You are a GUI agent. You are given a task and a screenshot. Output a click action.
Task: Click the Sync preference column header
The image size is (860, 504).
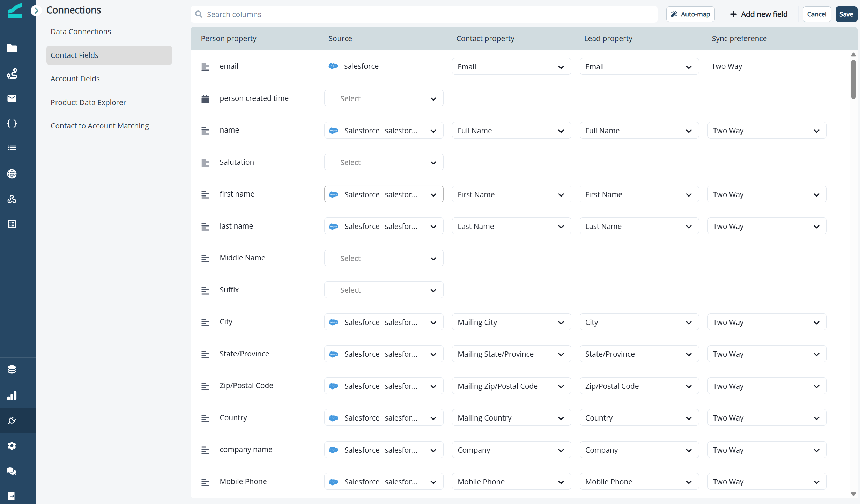(x=739, y=38)
